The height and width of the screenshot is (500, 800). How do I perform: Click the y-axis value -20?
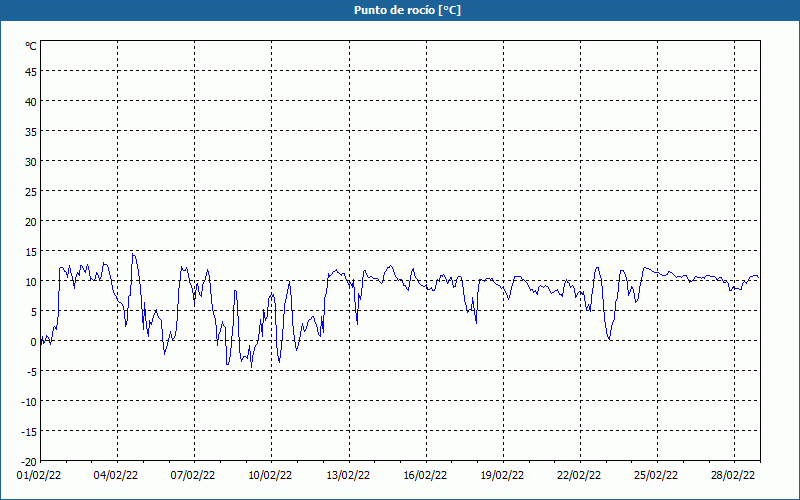(x=29, y=462)
